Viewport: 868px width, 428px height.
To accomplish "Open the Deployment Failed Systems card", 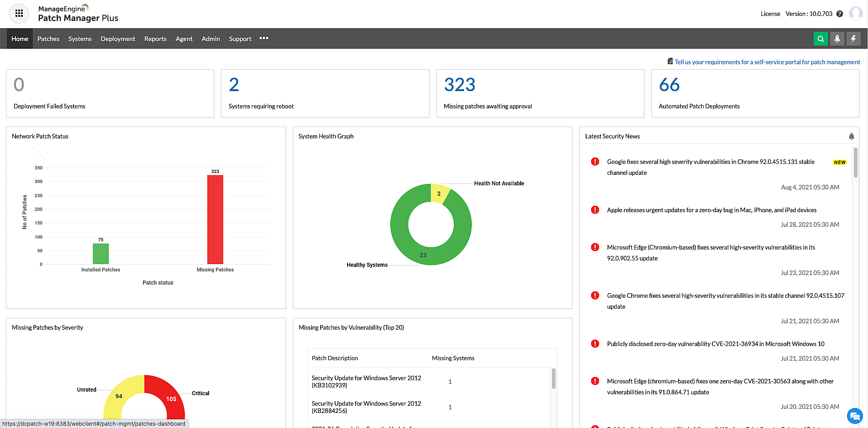I will point(110,93).
